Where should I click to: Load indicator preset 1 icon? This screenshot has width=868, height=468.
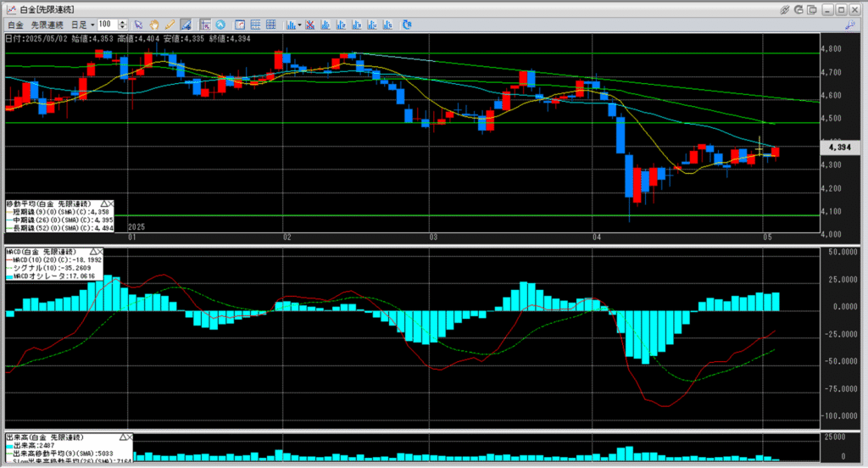[x=325, y=25]
